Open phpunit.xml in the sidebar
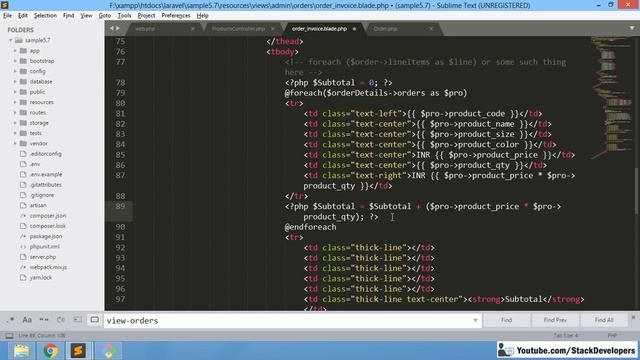Image resolution: width=640 pixels, height=360 pixels. pos(44,247)
